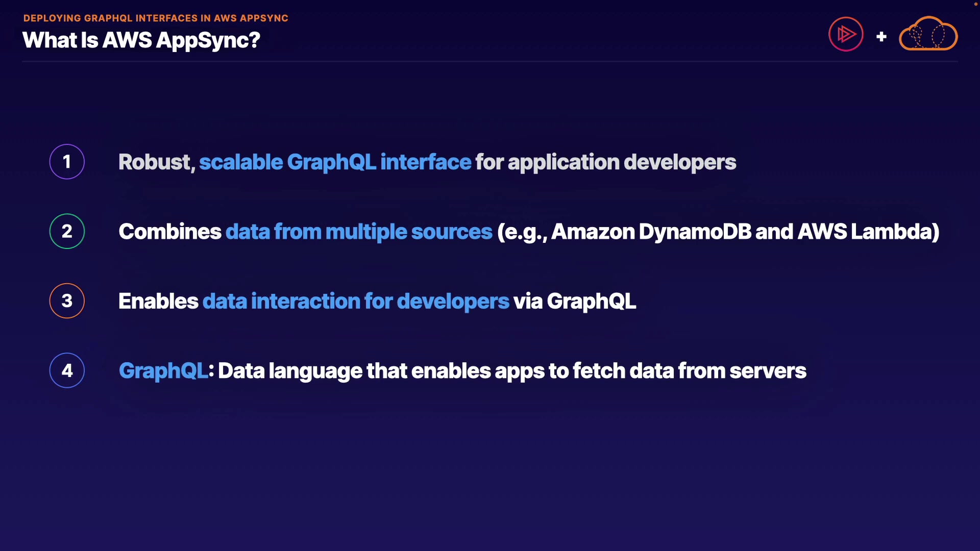The image size is (980, 551).
Task: Click the orange cloud logo icon
Action: (x=928, y=34)
